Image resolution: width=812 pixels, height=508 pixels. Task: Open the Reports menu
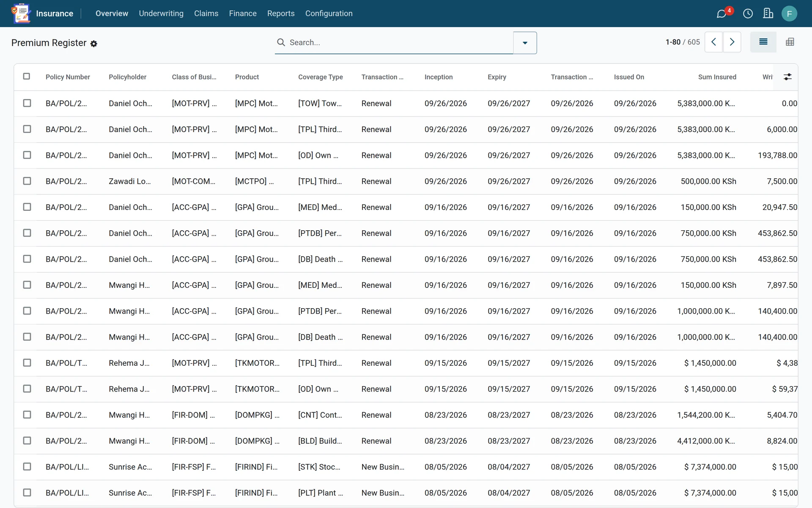pyautogui.click(x=281, y=14)
